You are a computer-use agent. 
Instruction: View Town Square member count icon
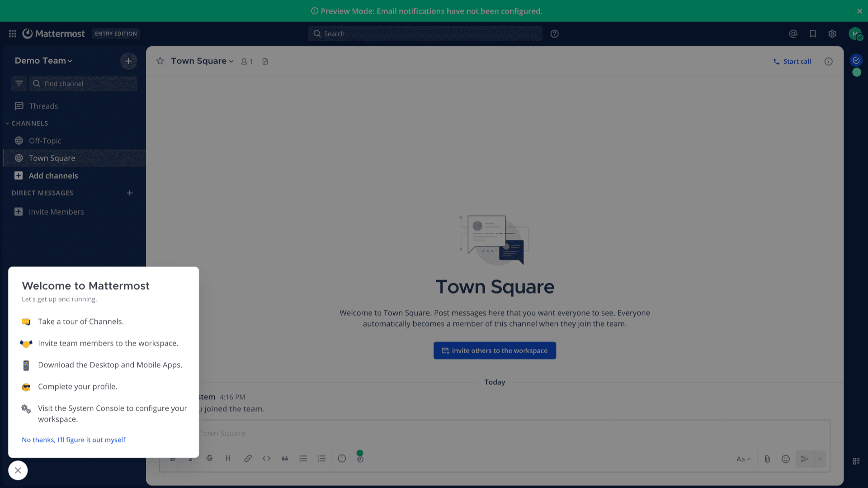click(x=247, y=61)
